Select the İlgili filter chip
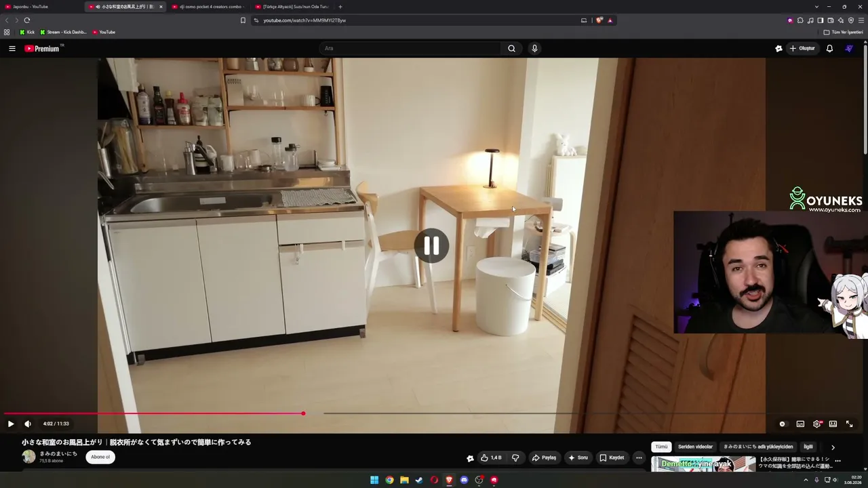The width and height of the screenshot is (868, 488). point(808,447)
